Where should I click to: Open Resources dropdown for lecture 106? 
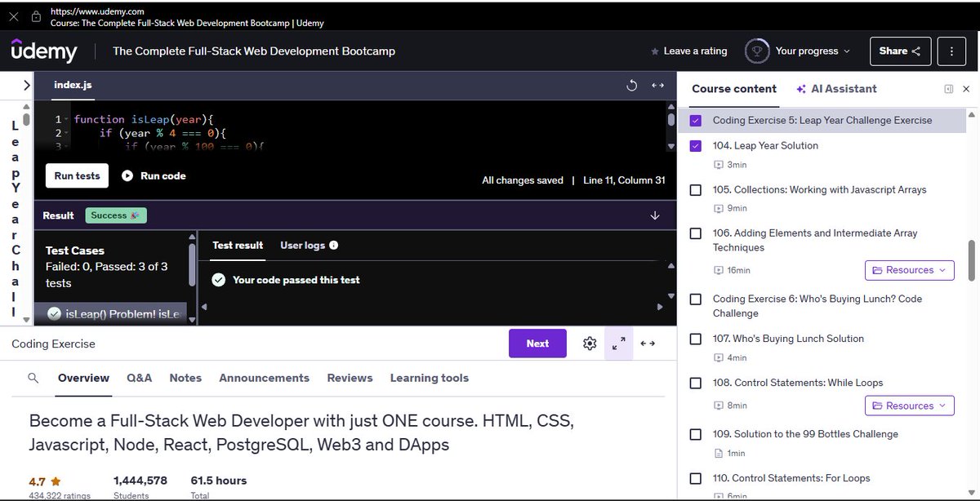(909, 270)
